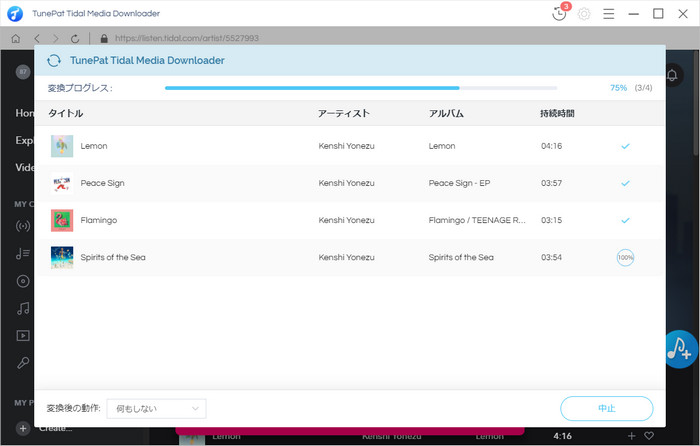700x446 pixels.
Task: Click the completed checkmark for Lemon
Action: pyautogui.click(x=625, y=146)
